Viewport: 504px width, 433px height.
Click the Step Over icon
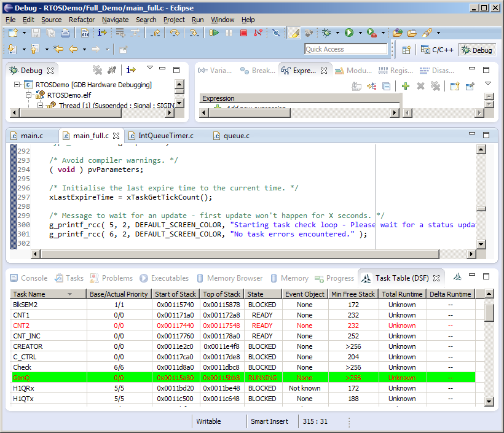(x=175, y=33)
